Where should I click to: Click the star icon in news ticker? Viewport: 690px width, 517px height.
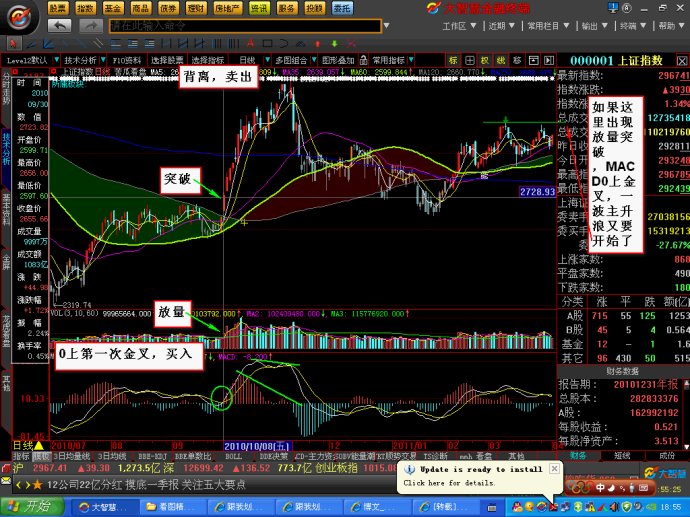(37, 485)
